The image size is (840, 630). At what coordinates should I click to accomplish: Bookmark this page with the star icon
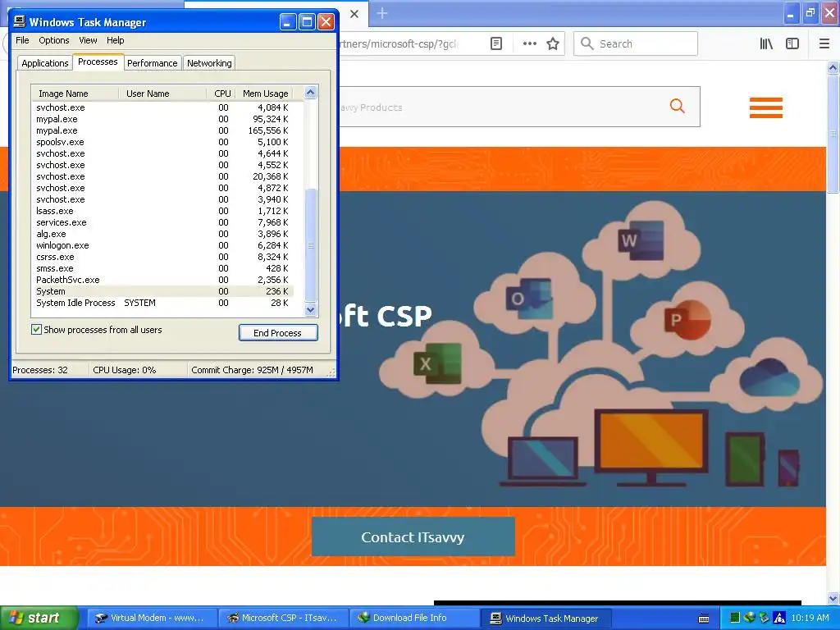[553, 44]
